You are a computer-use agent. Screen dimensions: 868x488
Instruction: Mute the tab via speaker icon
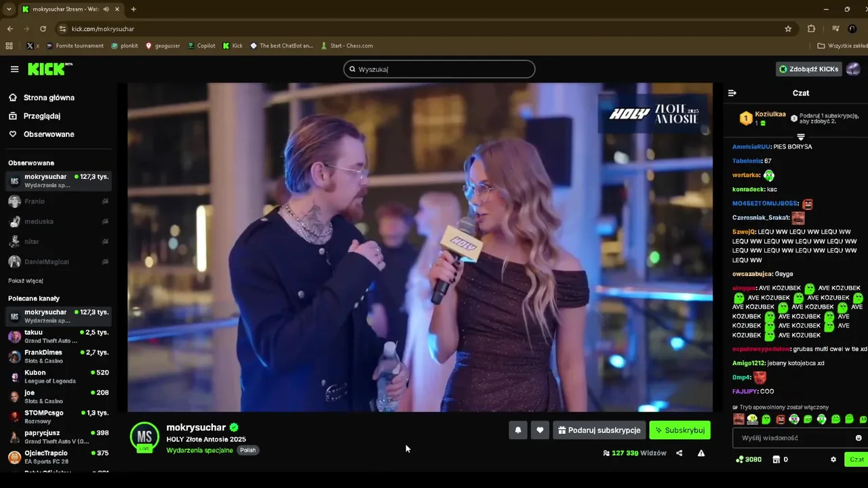coord(107,9)
